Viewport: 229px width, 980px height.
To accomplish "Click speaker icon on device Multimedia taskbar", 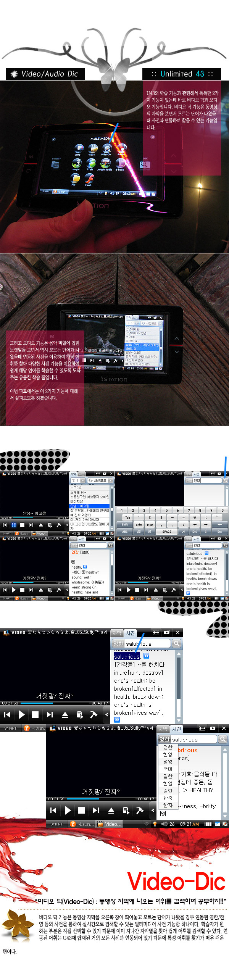I will (x=112, y=193).
